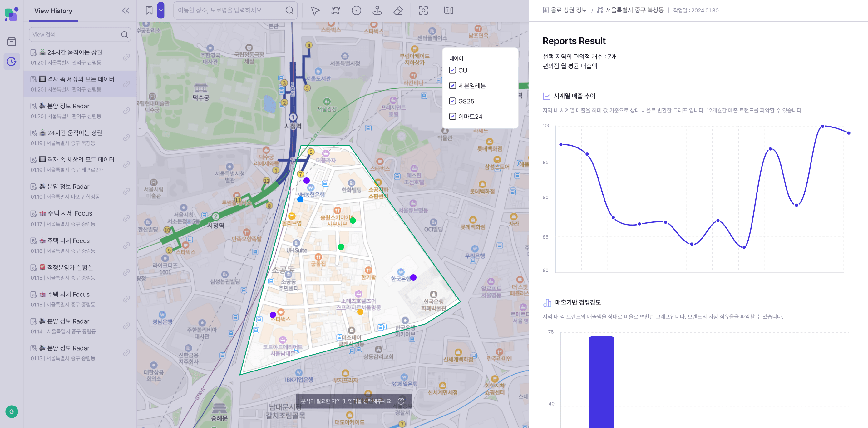Click the place search magnifier icon
This screenshot has width=868, height=428.
click(289, 10)
